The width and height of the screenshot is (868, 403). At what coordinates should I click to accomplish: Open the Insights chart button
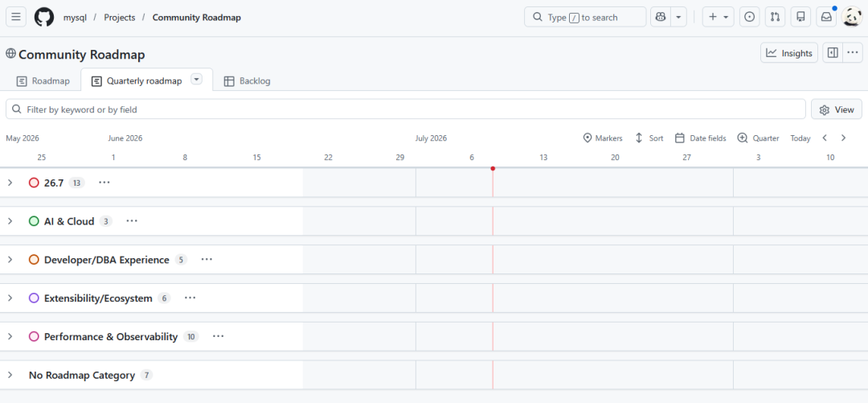click(789, 52)
